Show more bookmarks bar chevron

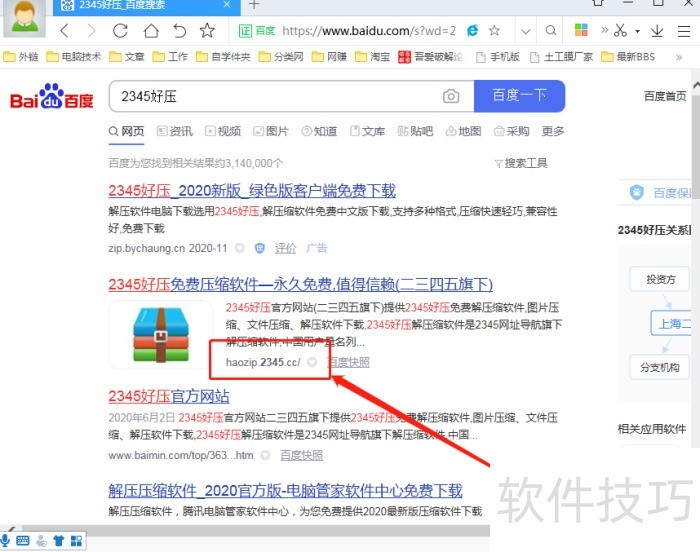(679, 57)
